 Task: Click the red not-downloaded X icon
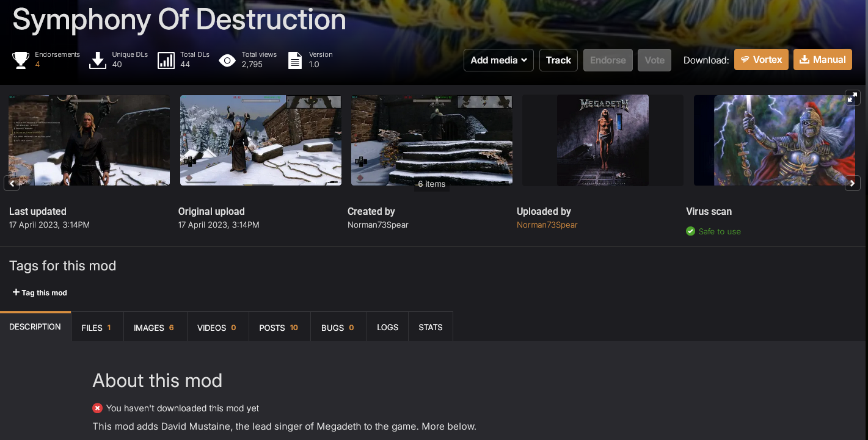(x=98, y=408)
